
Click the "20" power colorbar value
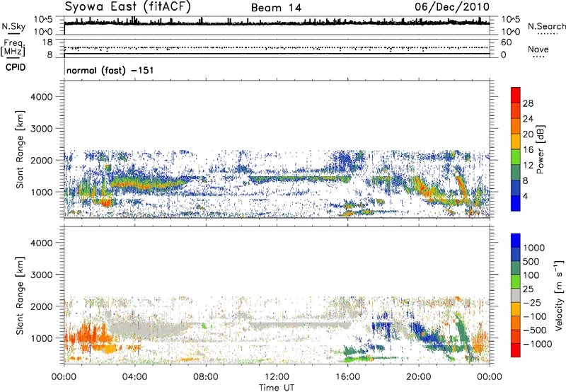click(x=528, y=134)
